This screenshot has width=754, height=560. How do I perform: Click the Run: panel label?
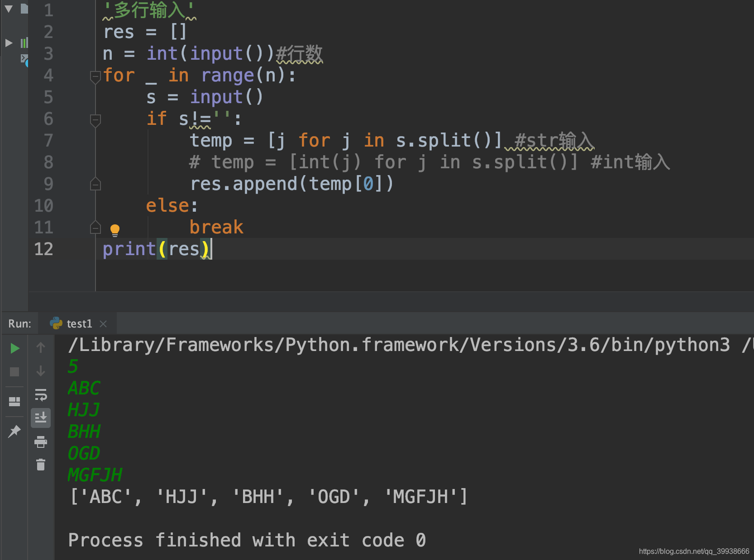click(x=20, y=324)
